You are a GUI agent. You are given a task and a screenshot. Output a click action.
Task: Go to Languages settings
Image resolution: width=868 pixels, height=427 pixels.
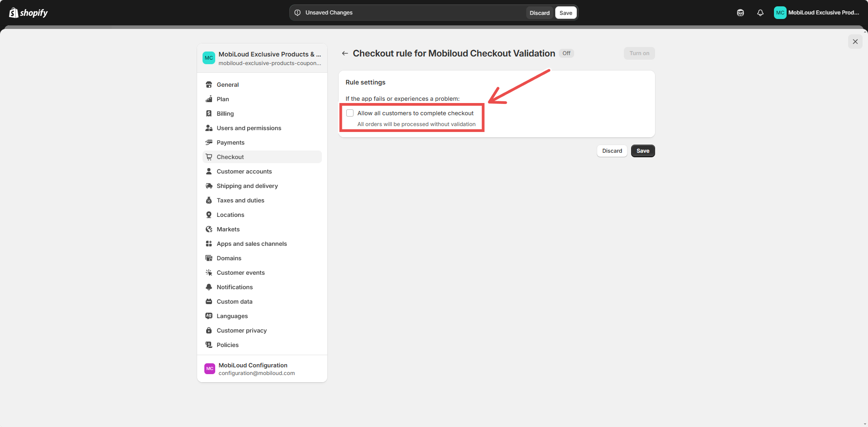tap(262, 316)
